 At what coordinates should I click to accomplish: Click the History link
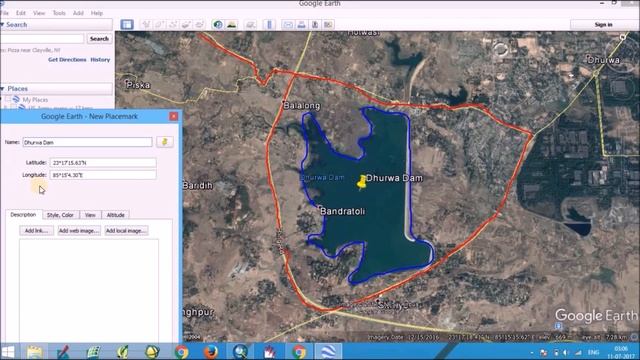(x=100, y=60)
